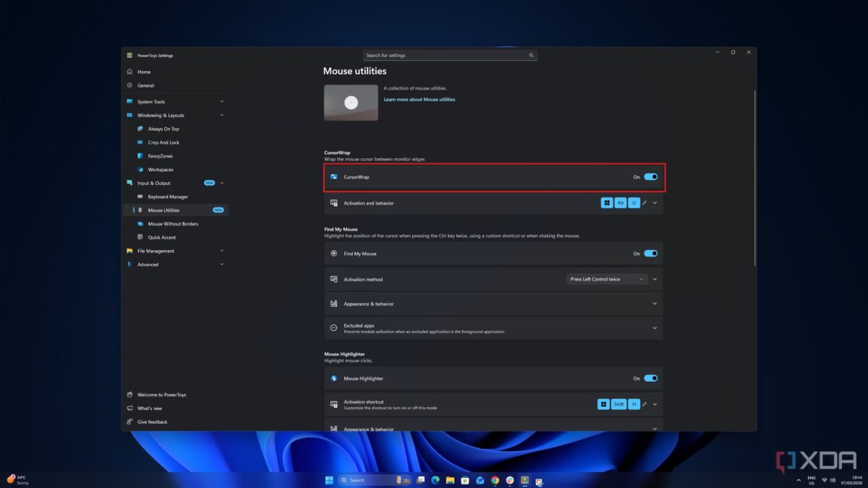Click the pencil icon for Mouse Highlighter shortcut
Image resolution: width=868 pixels, height=488 pixels.
[644, 404]
